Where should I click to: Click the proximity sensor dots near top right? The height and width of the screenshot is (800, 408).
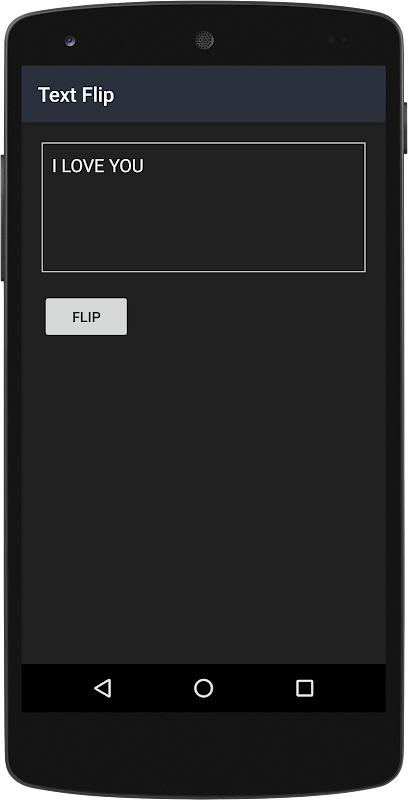pyautogui.click(x=338, y=39)
